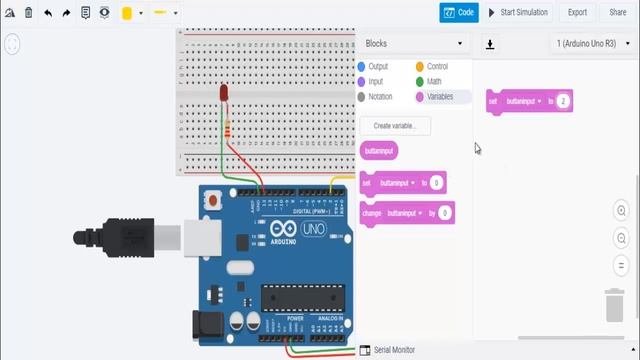Click the Share button
Viewport: 640px width, 360px height.
click(x=618, y=13)
